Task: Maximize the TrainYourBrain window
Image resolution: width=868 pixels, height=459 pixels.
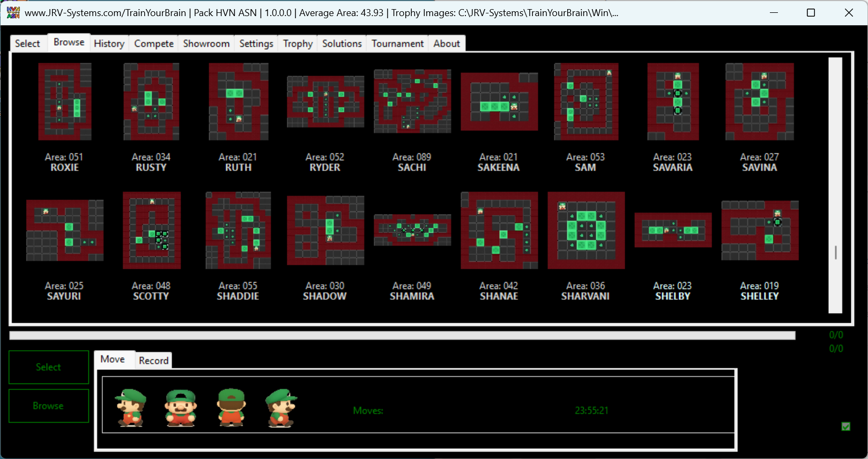Action: [x=811, y=12]
